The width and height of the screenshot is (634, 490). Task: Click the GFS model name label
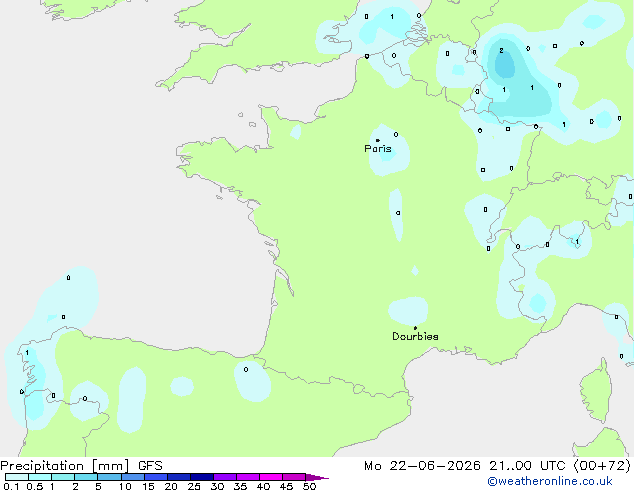point(150,466)
